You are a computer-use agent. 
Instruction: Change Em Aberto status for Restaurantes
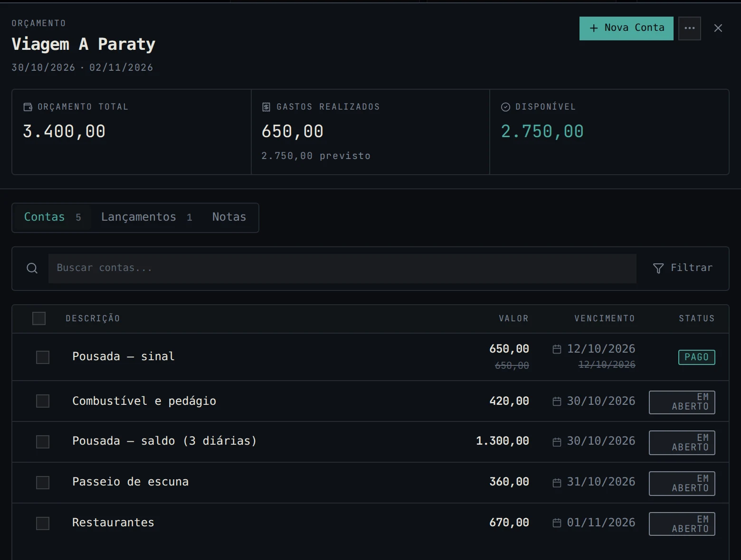(x=682, y=524)
